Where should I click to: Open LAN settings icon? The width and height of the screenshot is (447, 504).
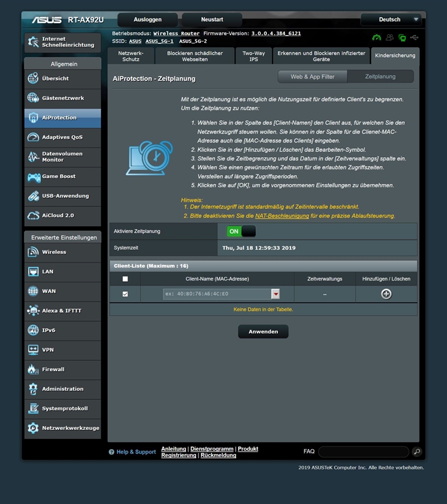tap(33, 271)
